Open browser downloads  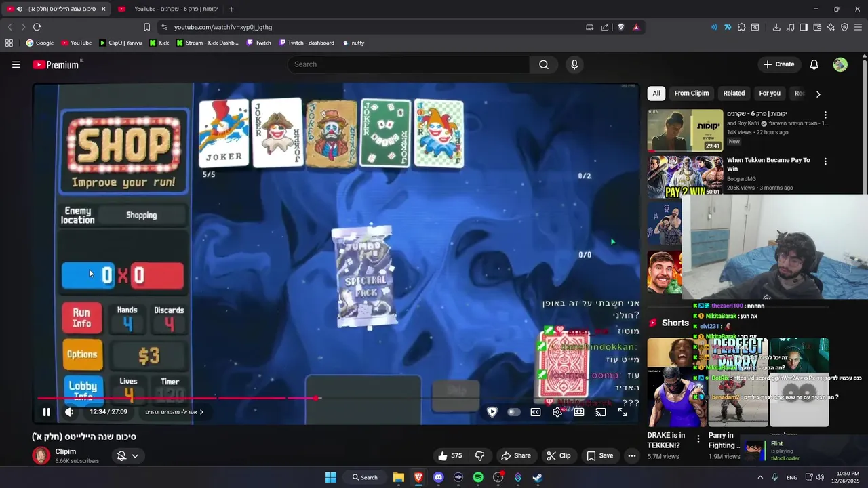(776, 27)
